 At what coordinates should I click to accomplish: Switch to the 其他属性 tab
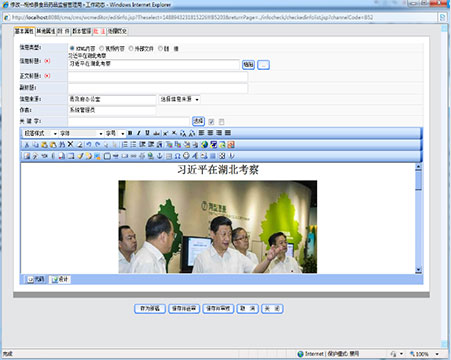[x=46, y=31]
